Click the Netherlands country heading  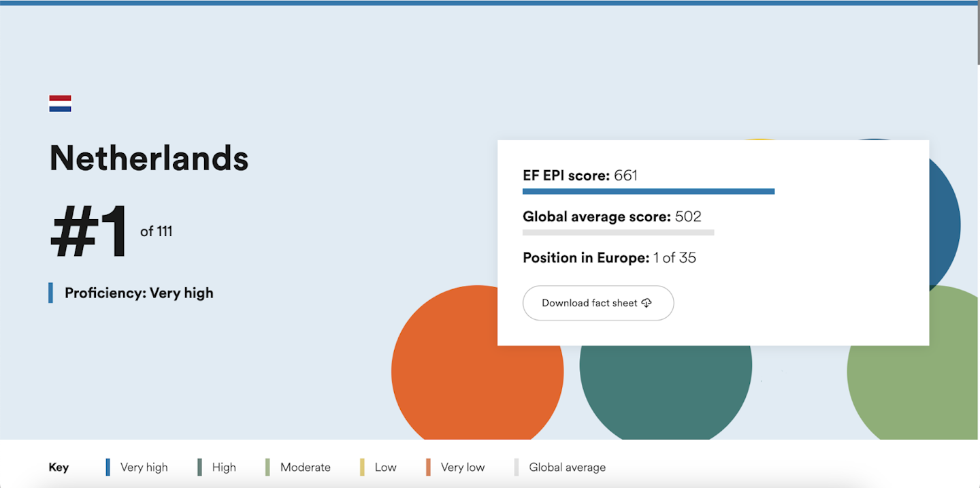click(149, 158)
